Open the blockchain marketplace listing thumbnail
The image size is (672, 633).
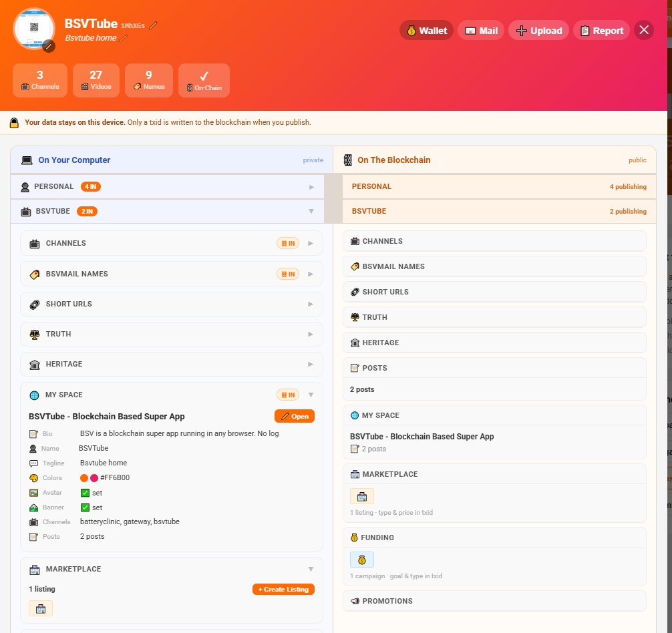362,496
